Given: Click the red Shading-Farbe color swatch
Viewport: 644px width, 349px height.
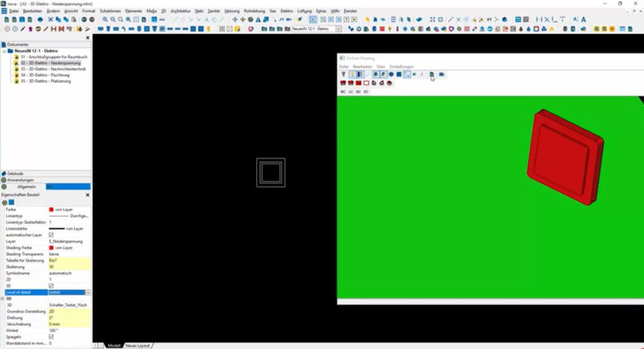Looking at the screenshot, I should (x=52, y=248).
